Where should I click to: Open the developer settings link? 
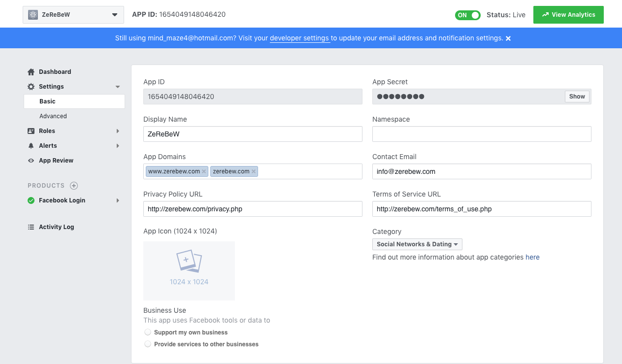pos(299,38)
